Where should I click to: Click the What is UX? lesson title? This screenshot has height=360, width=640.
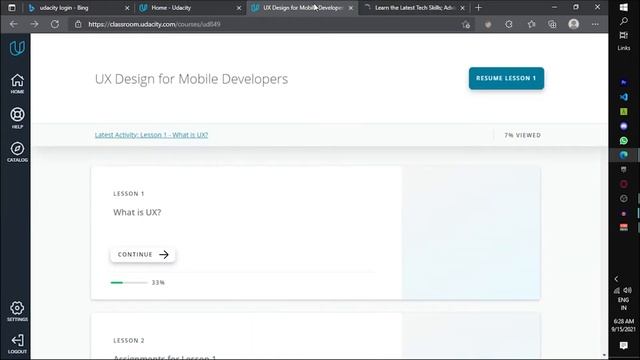137,212
